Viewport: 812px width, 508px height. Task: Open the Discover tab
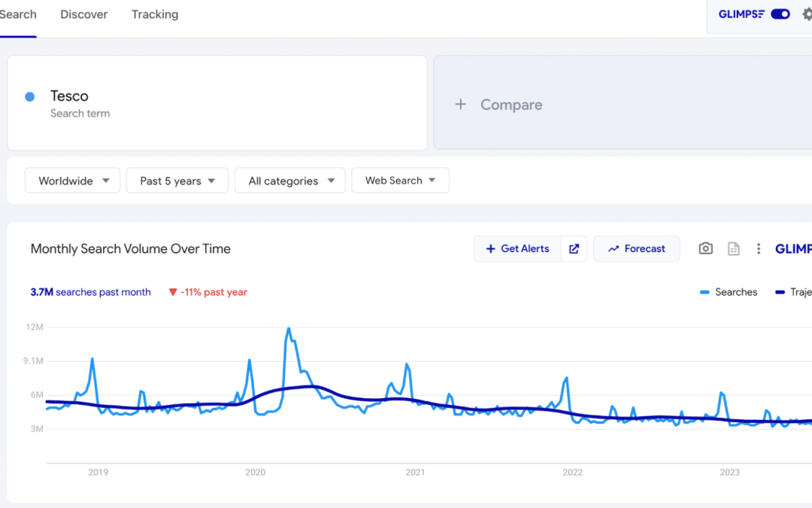tap(84, 14)
